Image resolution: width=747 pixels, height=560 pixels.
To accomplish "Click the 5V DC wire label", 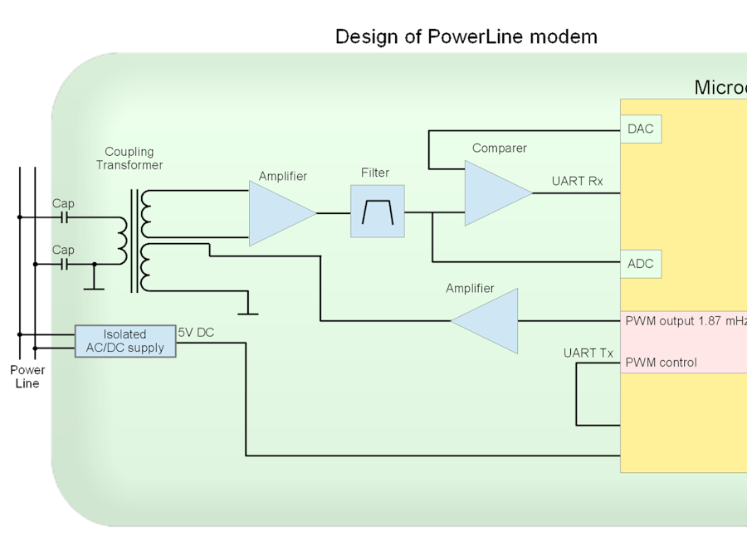I will pyautogui.click(x=197, y=332).
